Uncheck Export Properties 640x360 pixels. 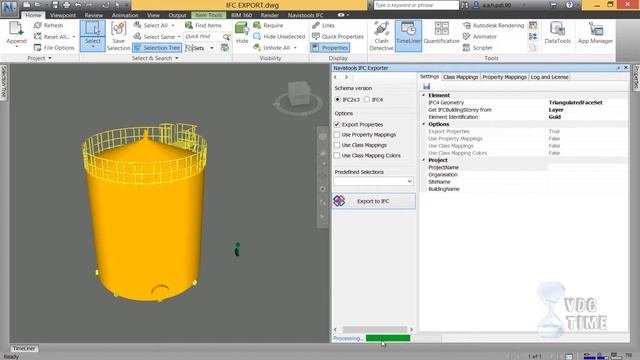click(337, 124)
